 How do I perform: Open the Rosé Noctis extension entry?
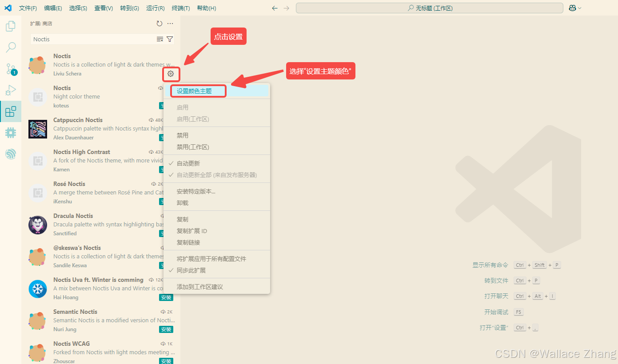pyautogui.click(x=92, y=193)
